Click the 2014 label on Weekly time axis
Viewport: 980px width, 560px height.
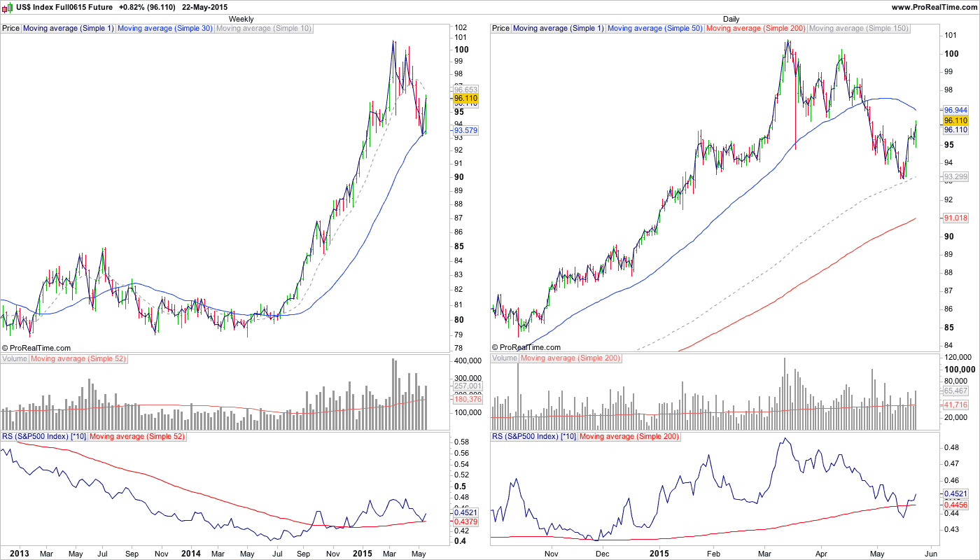190,554
